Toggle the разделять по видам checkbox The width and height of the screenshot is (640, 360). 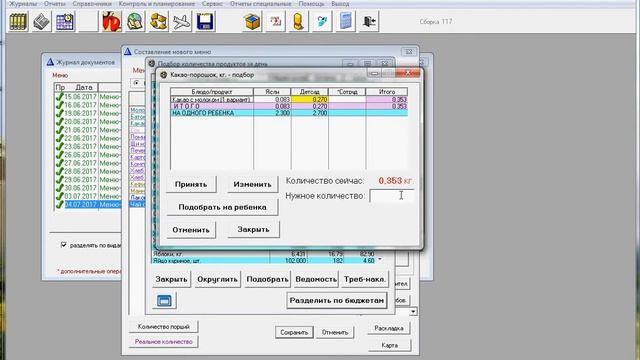click(x=64, y=245)
